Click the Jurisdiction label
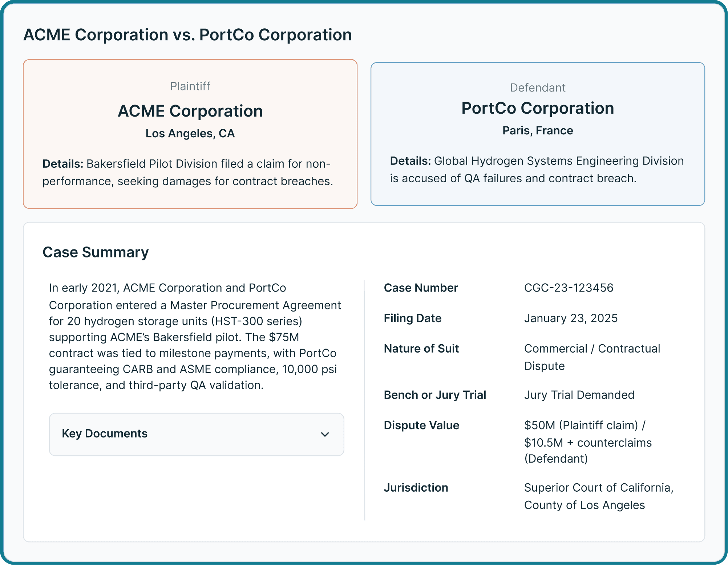Screen dimensions: 728x565 416,488
